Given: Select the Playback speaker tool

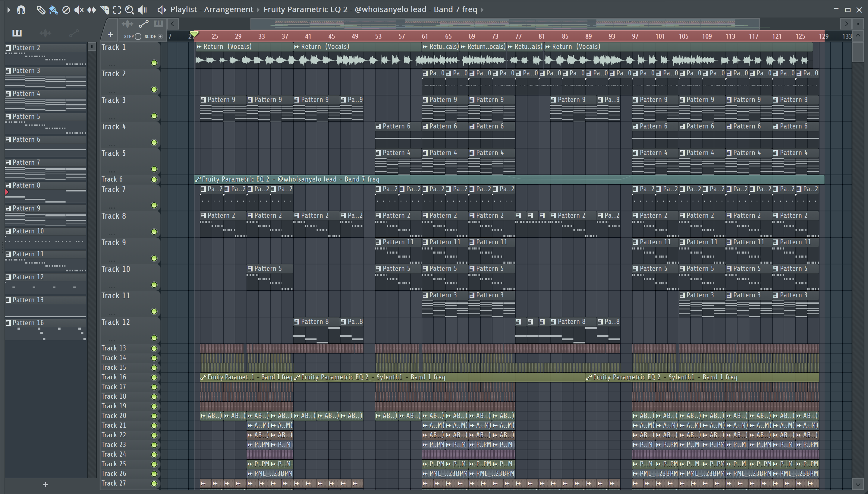Looking at the screenshot, I should pos(142,10).
